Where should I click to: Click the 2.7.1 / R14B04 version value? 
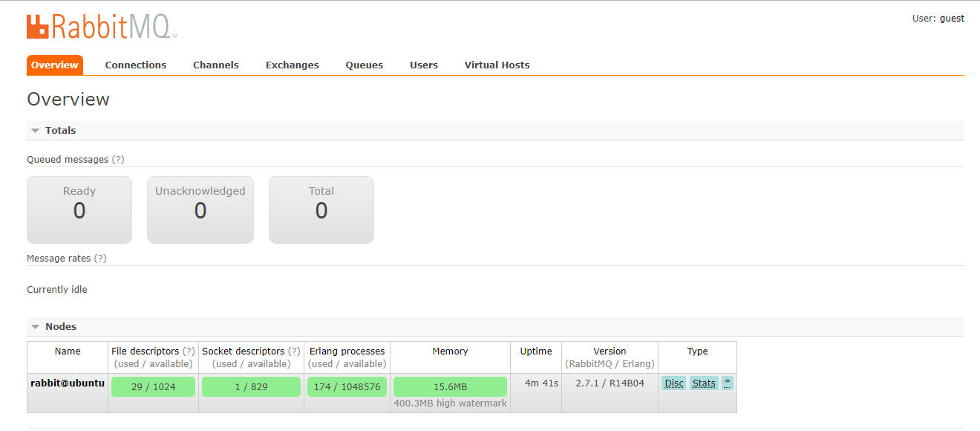(x=610, y=383)
